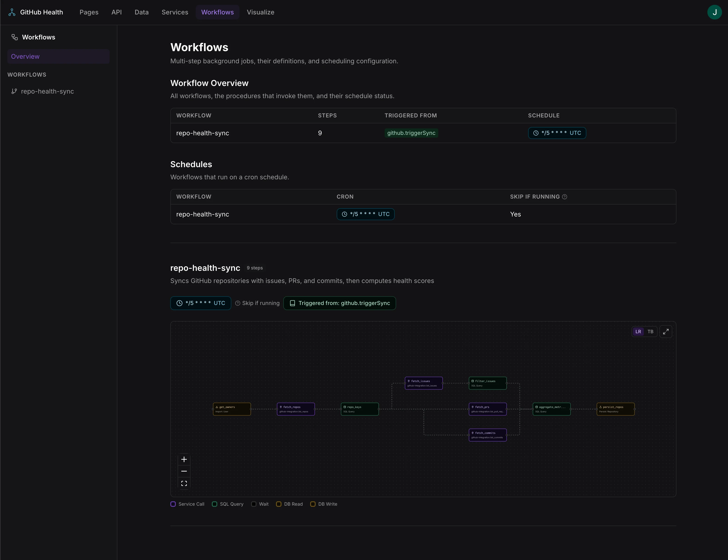728x560 pixels.
Task: Open repo-health-sync in the sidebar
Action: [x=58, y=91]
